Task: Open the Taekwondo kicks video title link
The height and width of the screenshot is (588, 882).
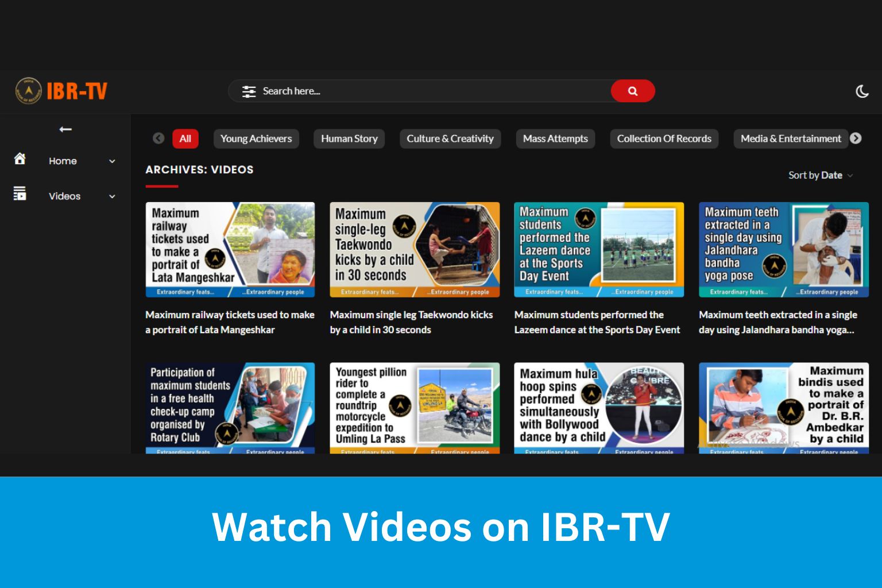Action: [411, 322]
